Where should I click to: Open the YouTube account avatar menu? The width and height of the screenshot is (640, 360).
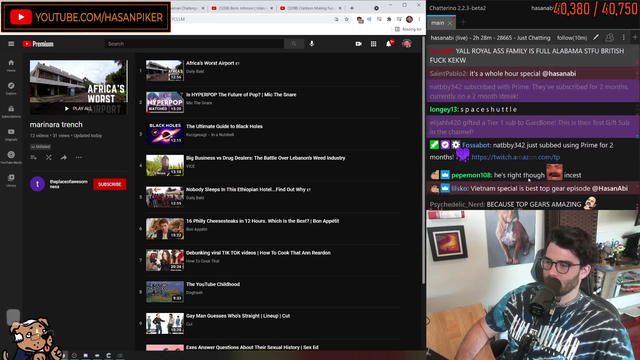pos(407,44)
